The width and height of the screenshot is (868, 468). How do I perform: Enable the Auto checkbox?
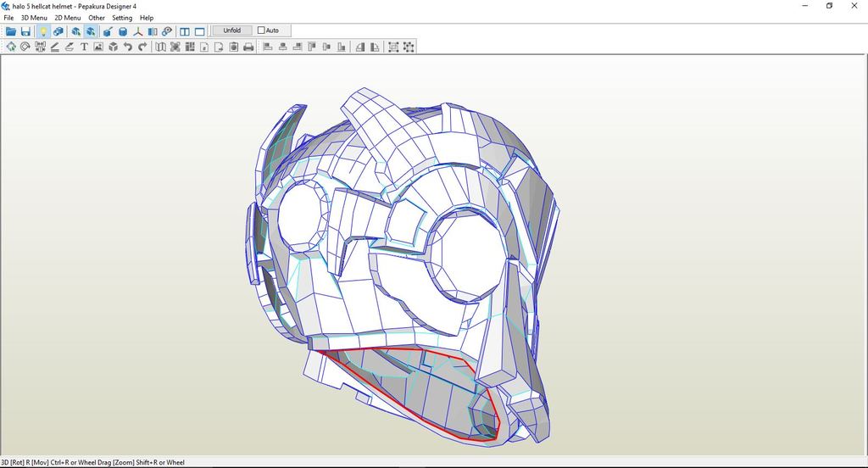261,31
